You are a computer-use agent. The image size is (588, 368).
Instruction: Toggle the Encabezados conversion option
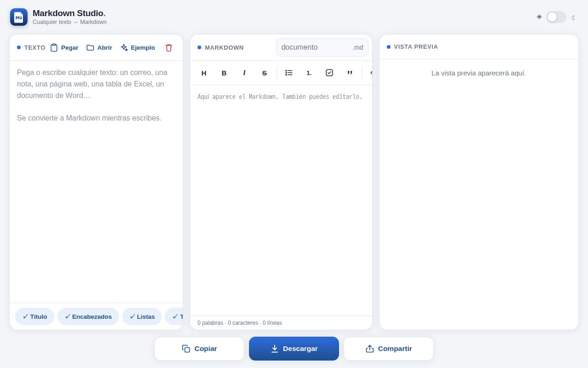pos(88,316)
